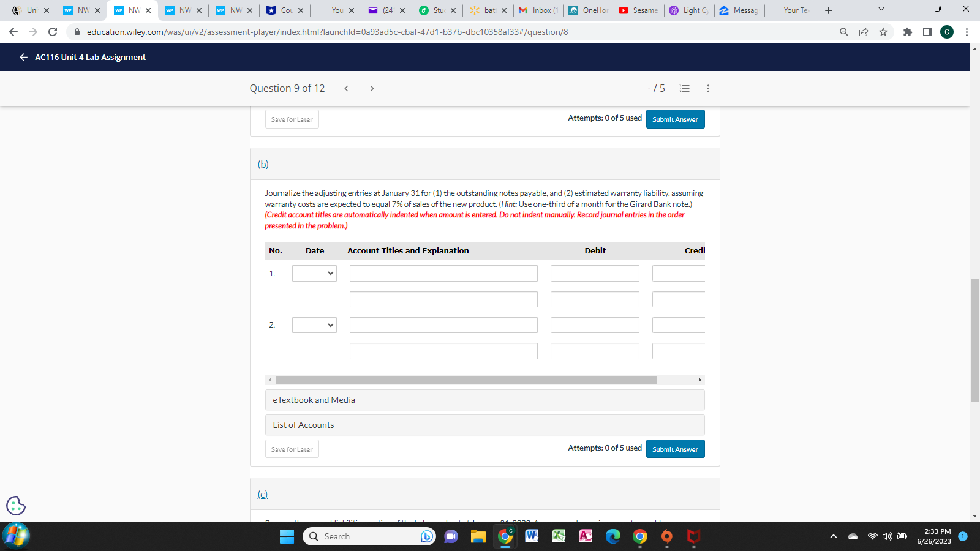Viewport: 980px width, 551px height.
Task: Click upper Submit Answer button
Action: (x=675, y=119)
